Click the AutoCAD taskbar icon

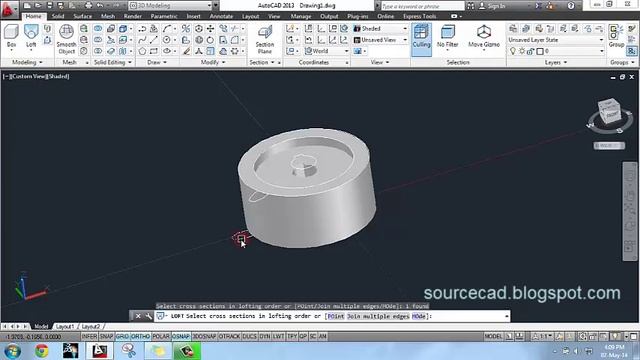click(100, 351)
